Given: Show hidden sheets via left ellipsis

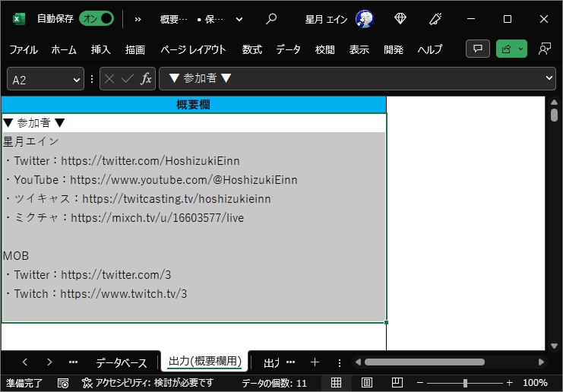Looking at the screenshot, I should [x=73, y=362].
